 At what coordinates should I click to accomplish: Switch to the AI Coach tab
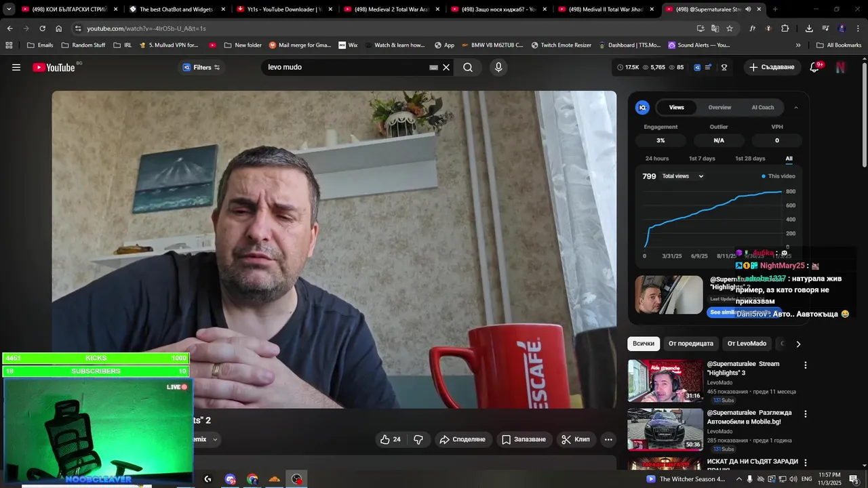coord(763,107)
